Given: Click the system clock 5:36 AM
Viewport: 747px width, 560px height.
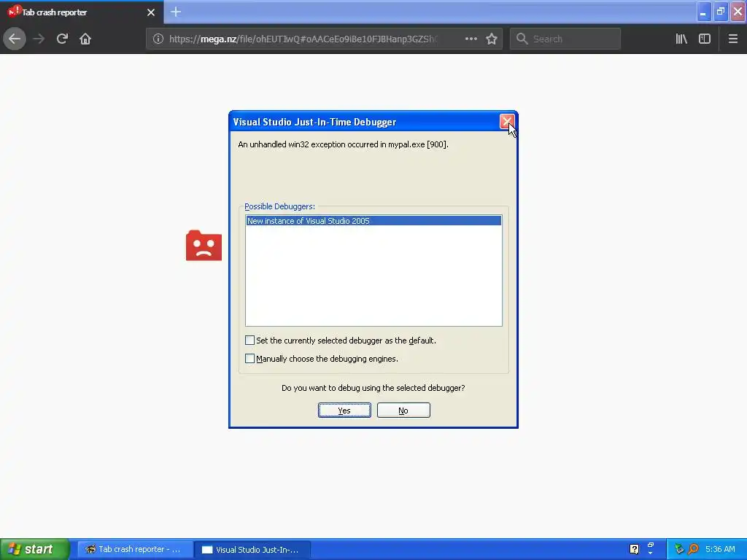Looking at the screenshot, I should pyautogui.click(x=720, y=549).
